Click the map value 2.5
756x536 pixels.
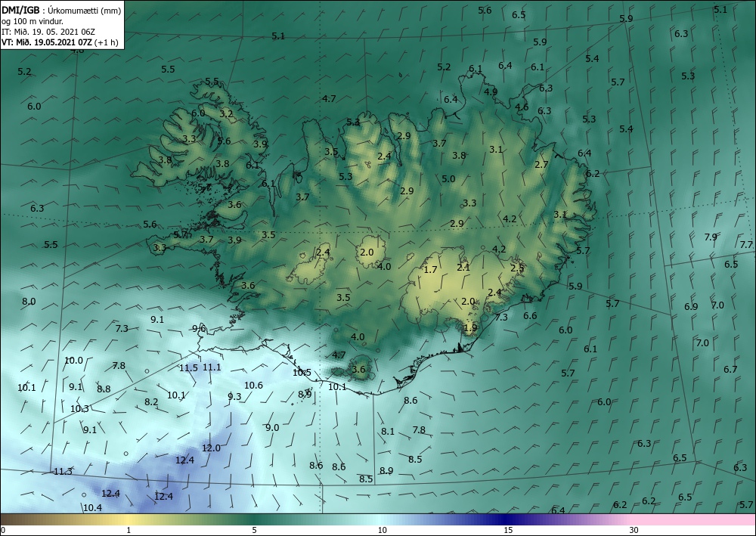click(x=517, y=268)
